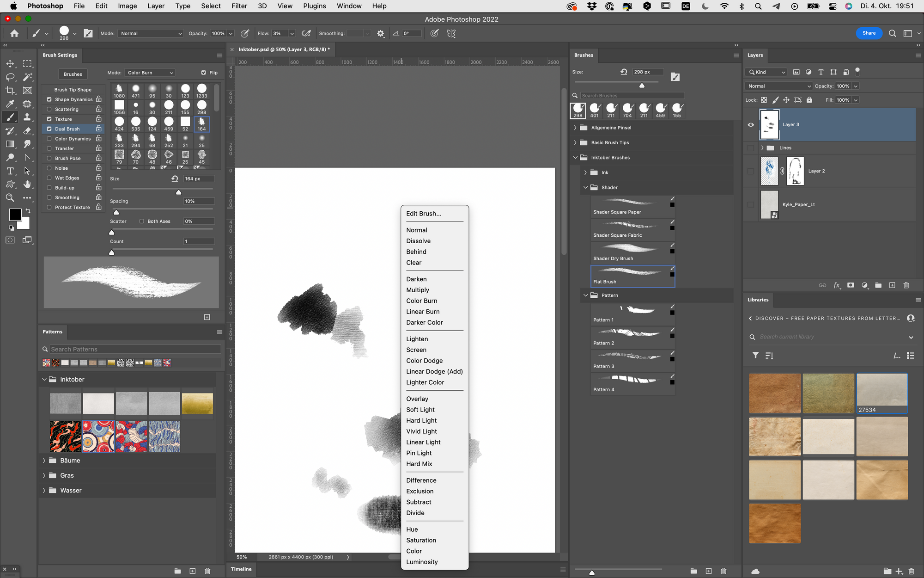Select the Crop tool

click(x=10, y=90)
